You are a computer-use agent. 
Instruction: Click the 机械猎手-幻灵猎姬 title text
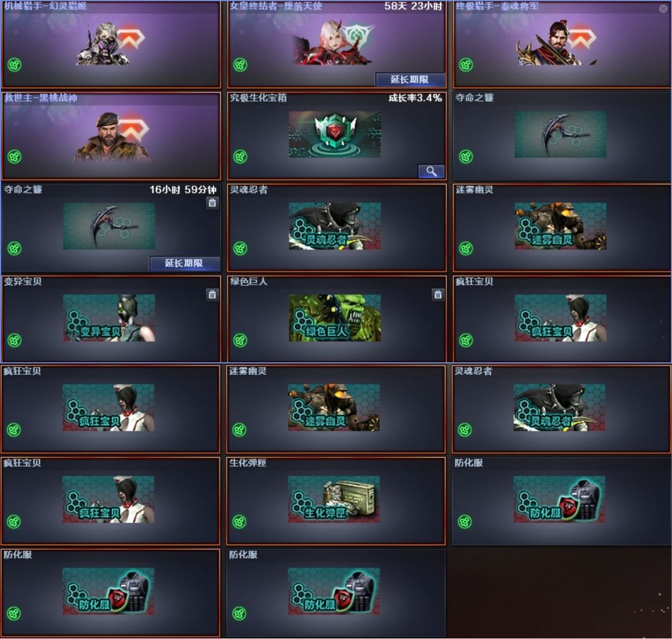(45, 6)
